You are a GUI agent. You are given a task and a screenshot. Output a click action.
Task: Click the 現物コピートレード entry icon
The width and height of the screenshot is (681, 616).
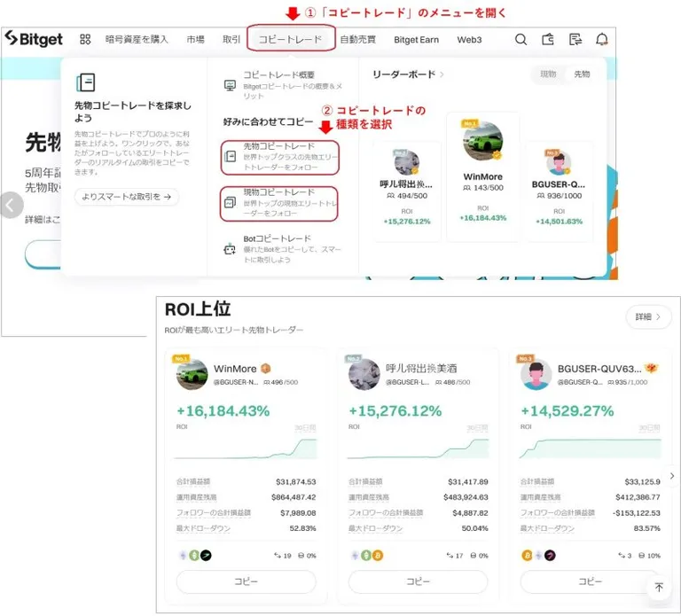(x=231, y=202)
